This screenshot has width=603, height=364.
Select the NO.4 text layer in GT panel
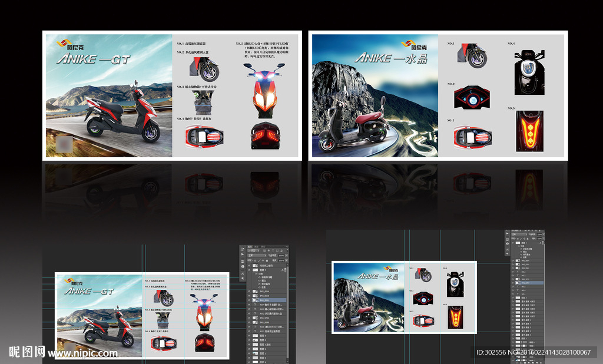(x=266, y=305)
